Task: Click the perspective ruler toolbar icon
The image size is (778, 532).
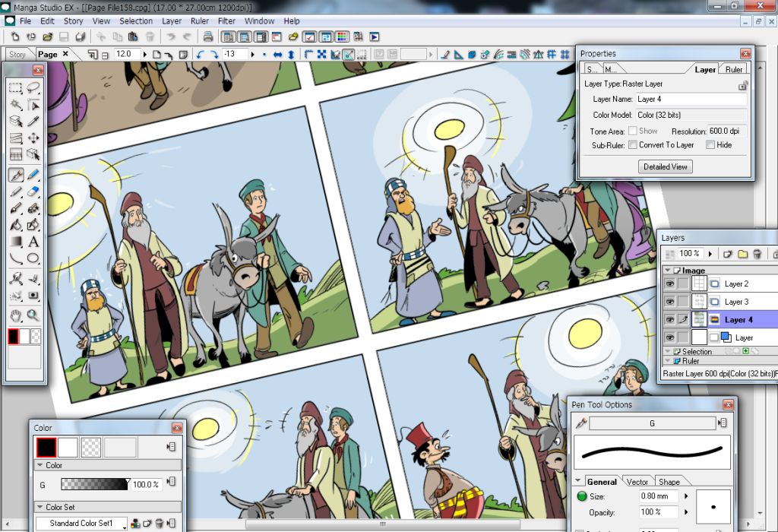Action: pos(539,55)
